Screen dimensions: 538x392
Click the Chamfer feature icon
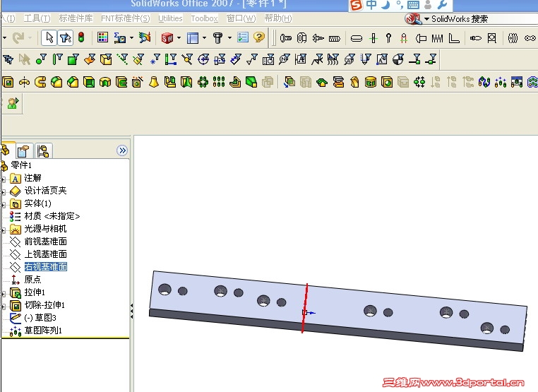[x=73, y=82]
